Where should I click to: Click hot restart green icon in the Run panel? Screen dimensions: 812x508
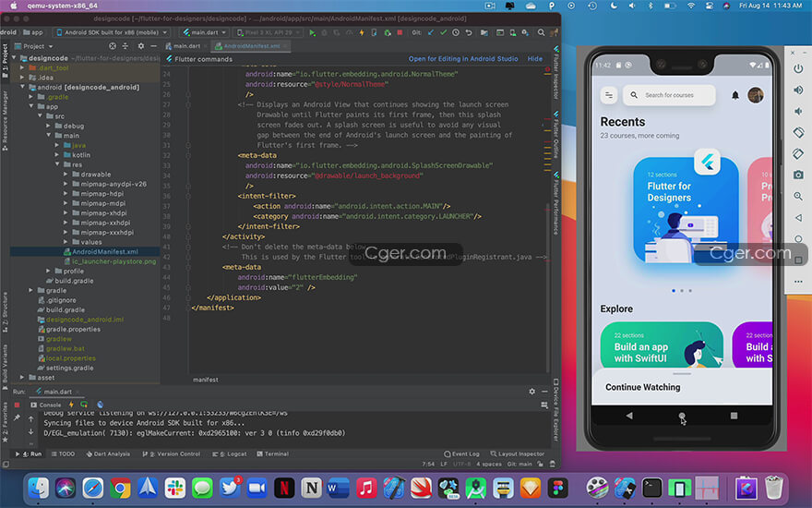coord(84,405)
